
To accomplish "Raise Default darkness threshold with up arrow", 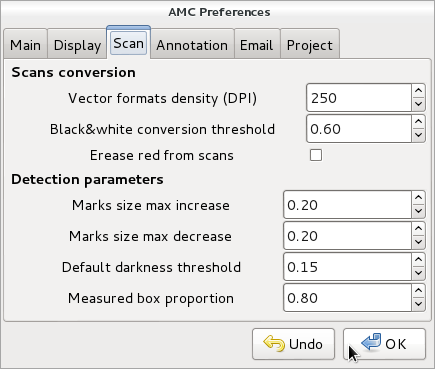I will point(418,260).
